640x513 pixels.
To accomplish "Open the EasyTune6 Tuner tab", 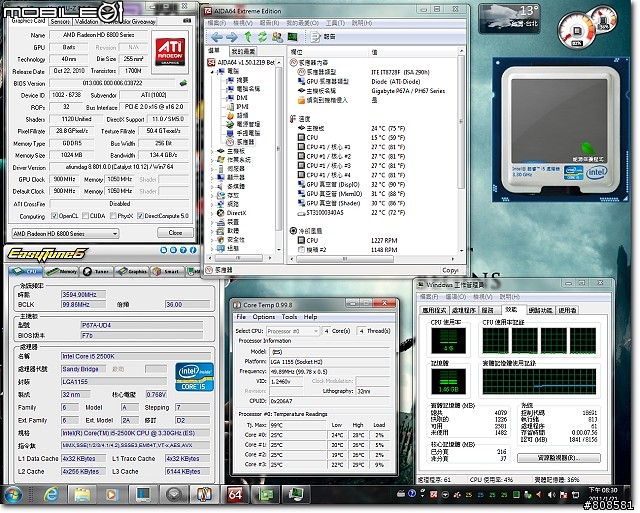I will 96,271.
